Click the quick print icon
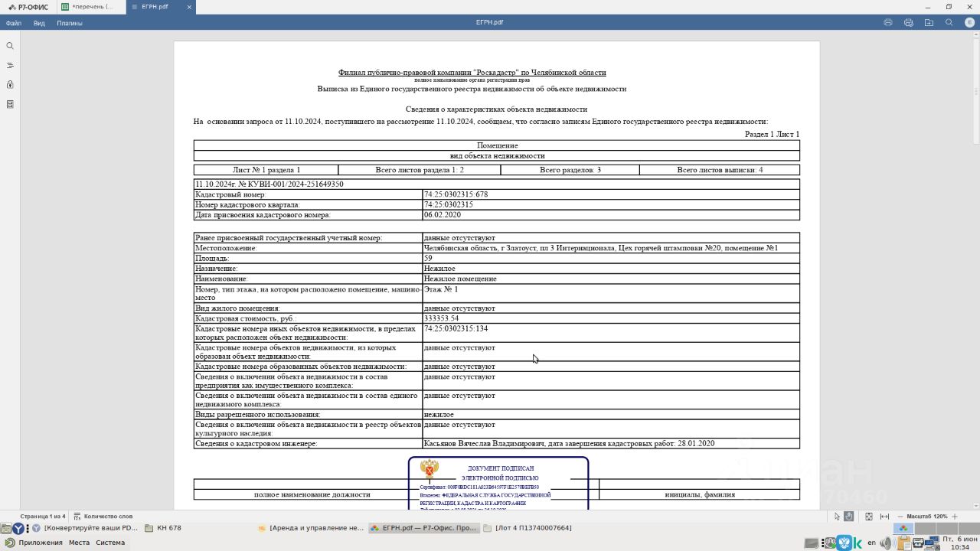 click(909, 22)
